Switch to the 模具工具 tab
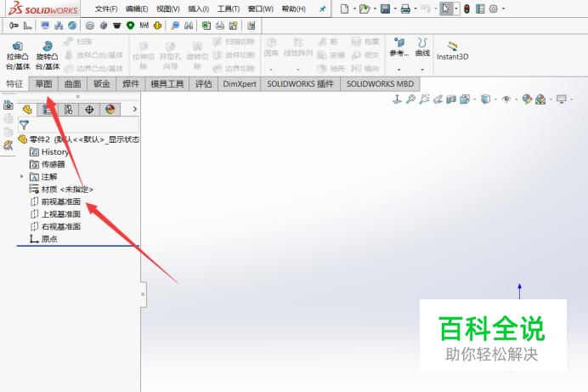The image size is (588, 392). (167, 83)
